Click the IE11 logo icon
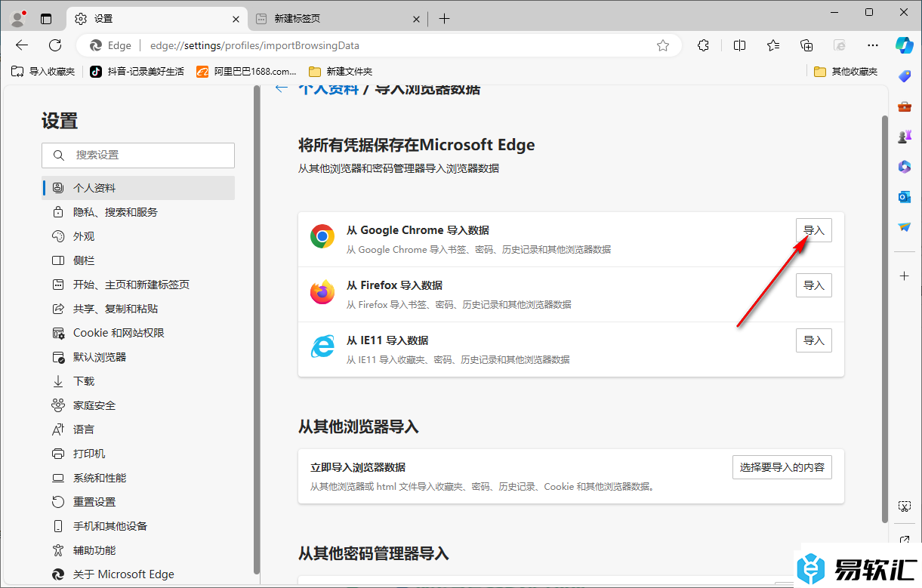 (322, 347)
